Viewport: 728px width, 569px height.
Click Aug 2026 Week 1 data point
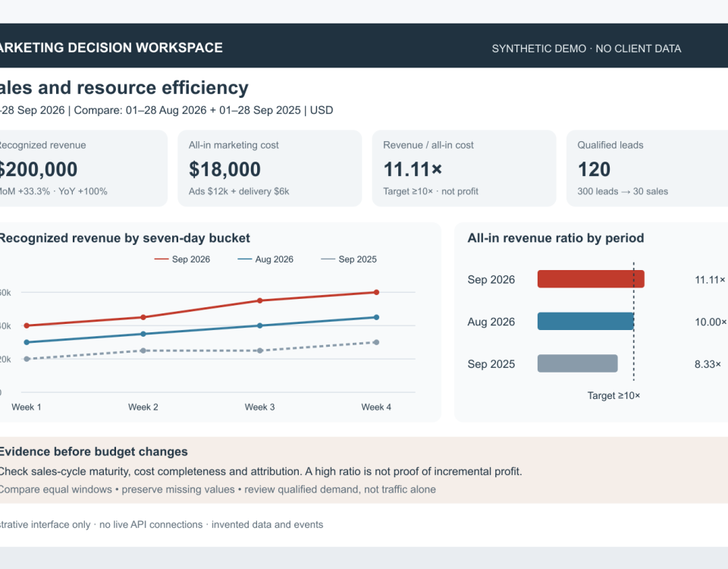[27, 342]
